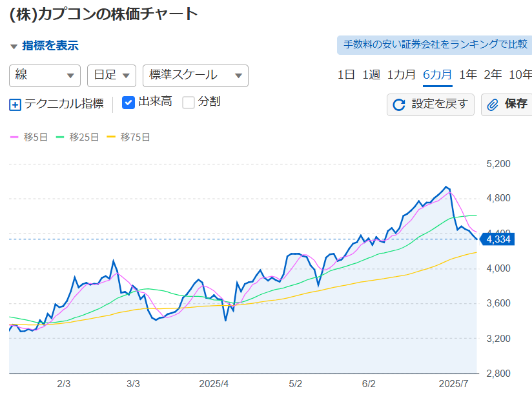Click the 2025/7 date axis label
532x400 pixels.
point(454,384)
